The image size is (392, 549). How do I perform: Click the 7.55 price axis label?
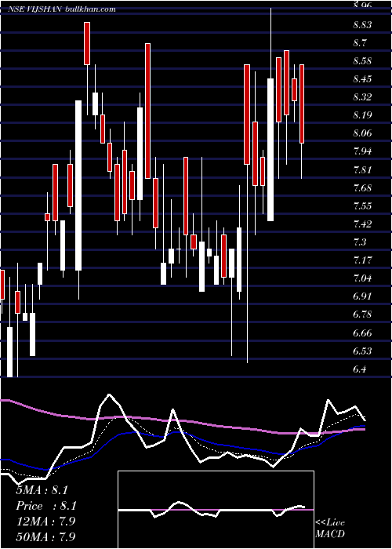coord(362,205)
